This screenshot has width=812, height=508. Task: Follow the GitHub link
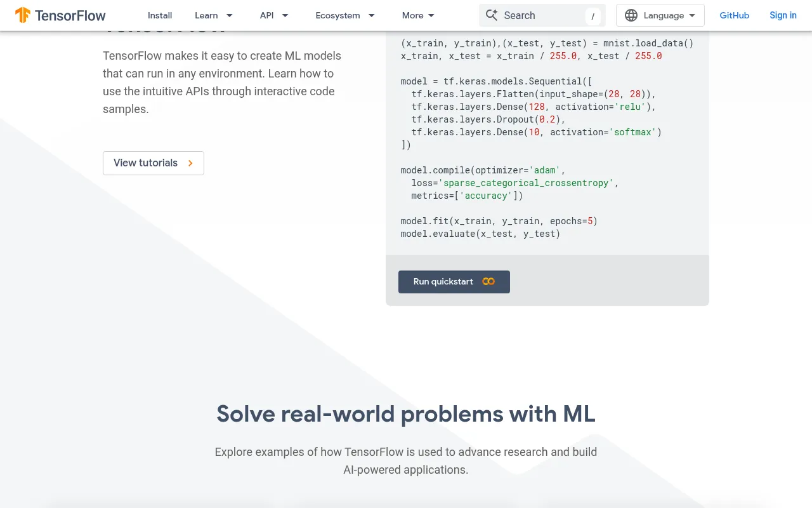pos(734,15)
